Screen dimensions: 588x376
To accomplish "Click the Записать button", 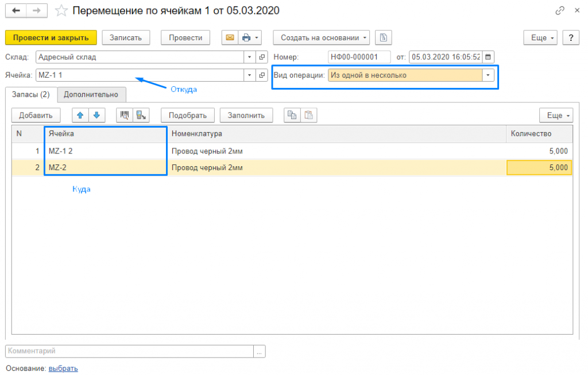I will tap(126, 37).
